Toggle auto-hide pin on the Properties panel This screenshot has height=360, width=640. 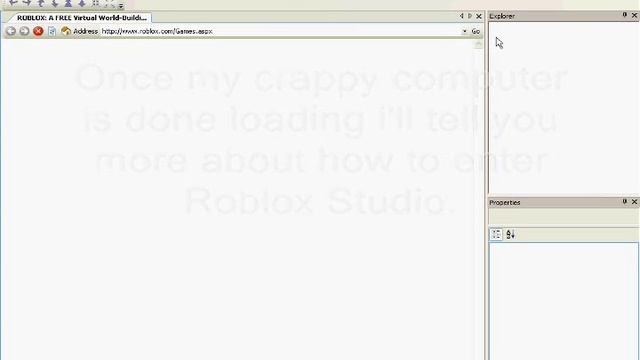624,202
